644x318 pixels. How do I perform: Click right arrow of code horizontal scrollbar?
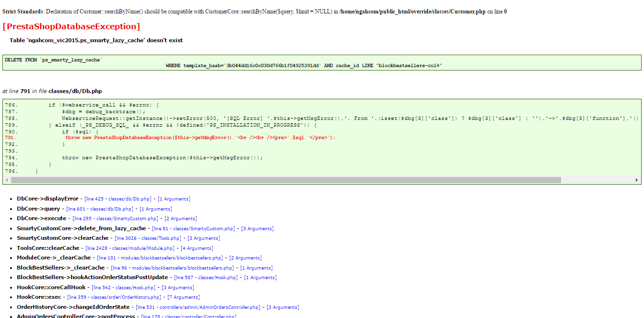pos(637,180)
